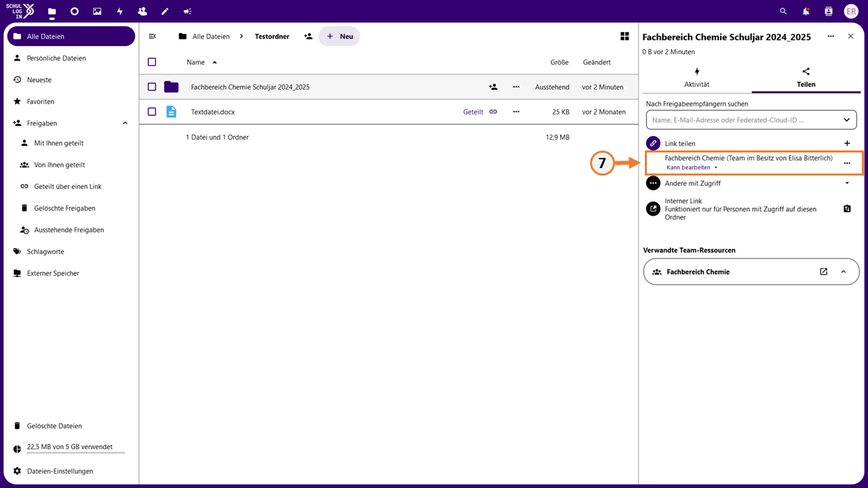The width and height of the screenshot is (868, 488).
Task: Switch to the Aktivität tab
Action: (x=696, y=77)
